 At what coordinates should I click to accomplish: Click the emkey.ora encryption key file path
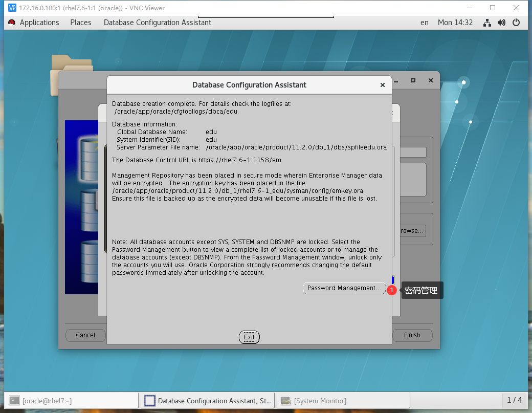click(x=238, y=191)
